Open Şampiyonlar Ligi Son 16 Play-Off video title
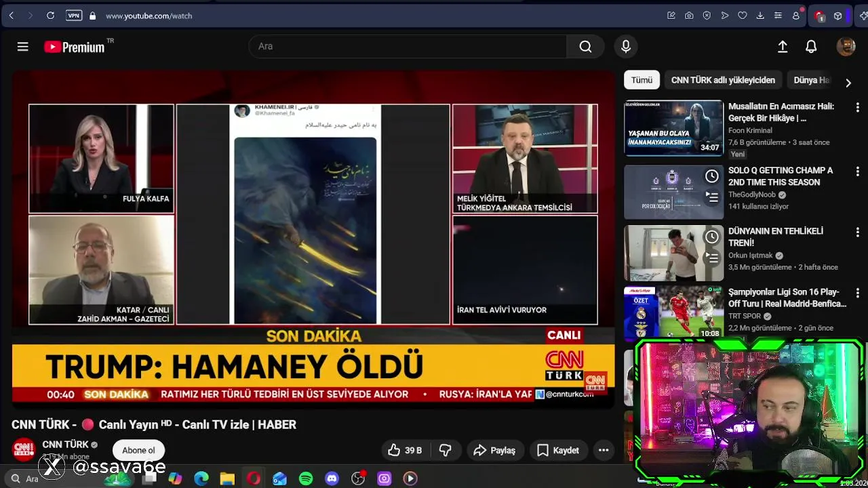 pos(787,298)
